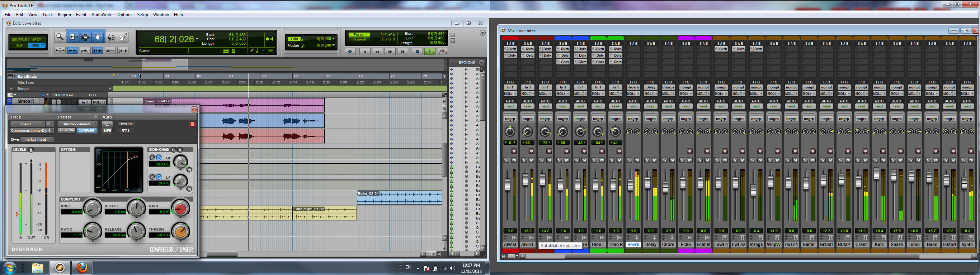Click Return to Zero transport button
Screen dimensions: 980x275
[365, 52]
